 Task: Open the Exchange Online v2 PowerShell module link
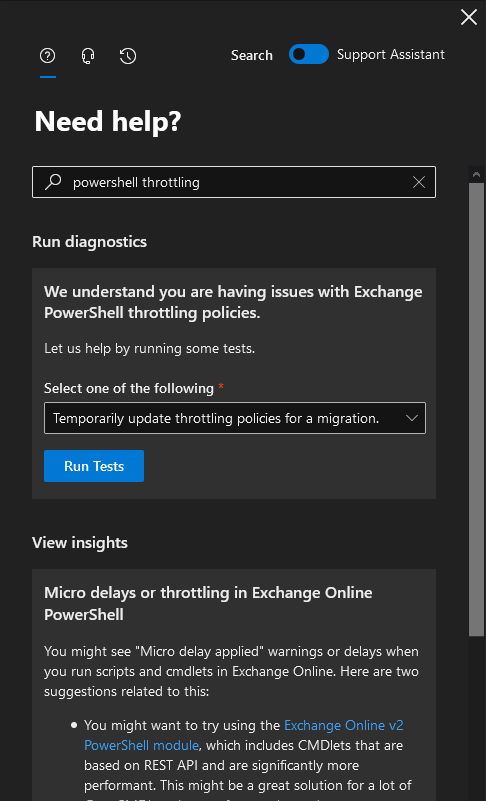tap(244, 735)
